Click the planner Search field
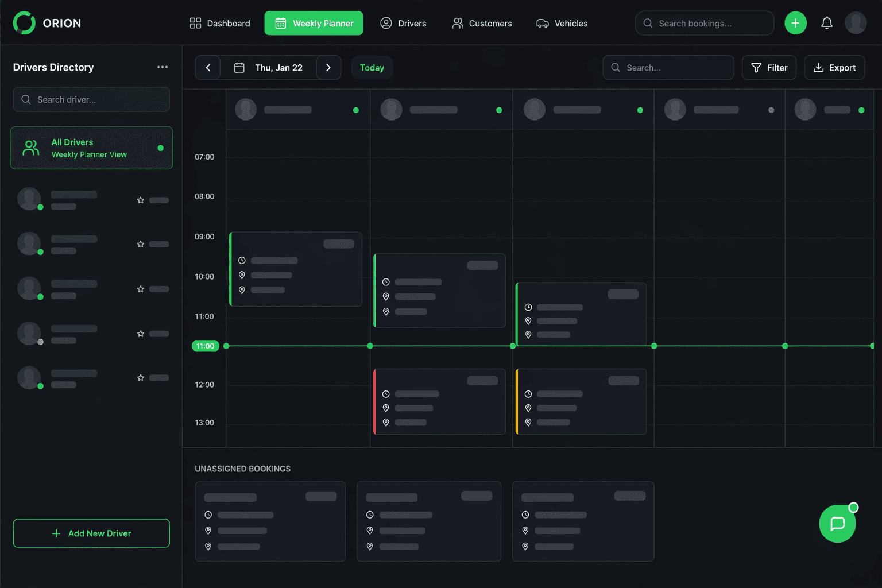The width and height of the screenshot is (882, 588). [x=668, y=68]
